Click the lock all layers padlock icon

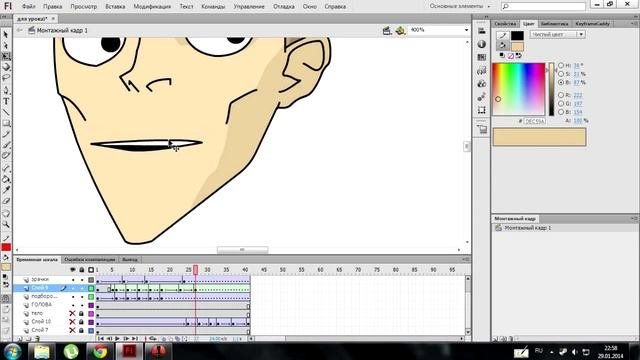point(82,270)
